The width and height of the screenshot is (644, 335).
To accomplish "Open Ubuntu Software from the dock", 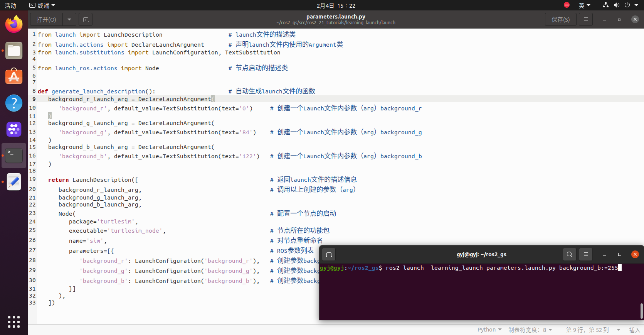I will pos(14,77).
